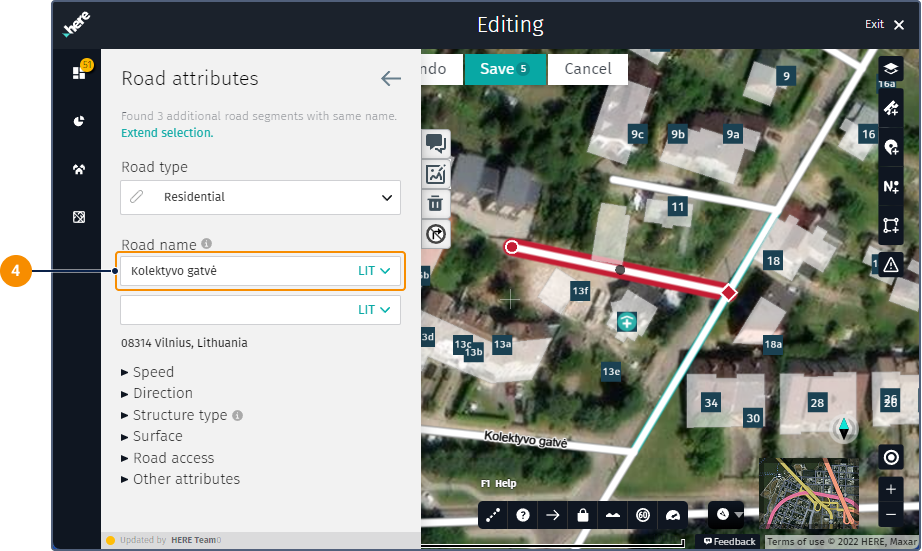
Task: Click the speed limit 60 icon
Action: [x=643, y=515]
